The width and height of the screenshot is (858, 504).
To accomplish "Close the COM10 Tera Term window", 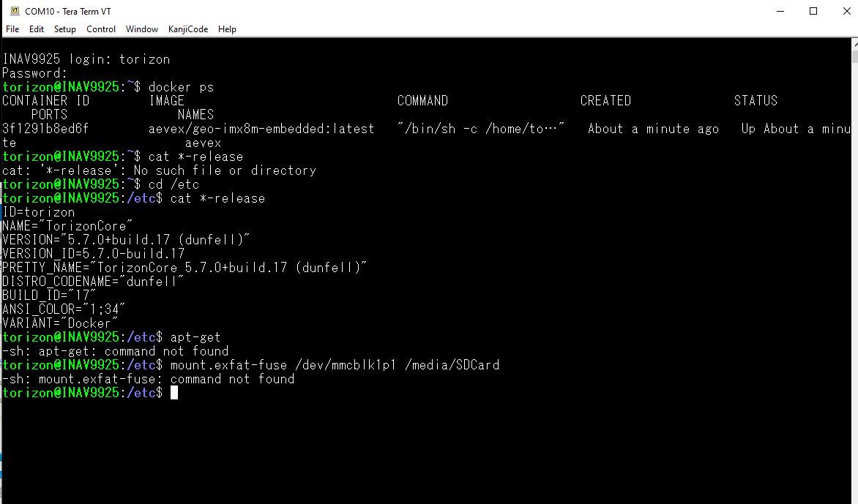I will tap(846, 11).
